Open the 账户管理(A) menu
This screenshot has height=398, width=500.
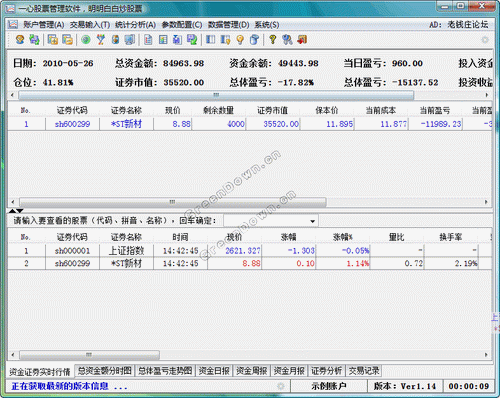click(44, 25)
